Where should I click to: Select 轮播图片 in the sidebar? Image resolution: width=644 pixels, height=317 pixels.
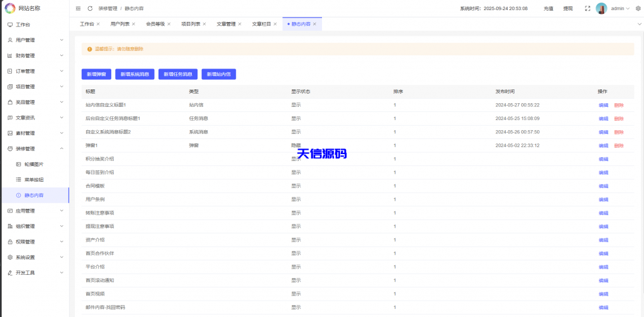pos(34,164)
